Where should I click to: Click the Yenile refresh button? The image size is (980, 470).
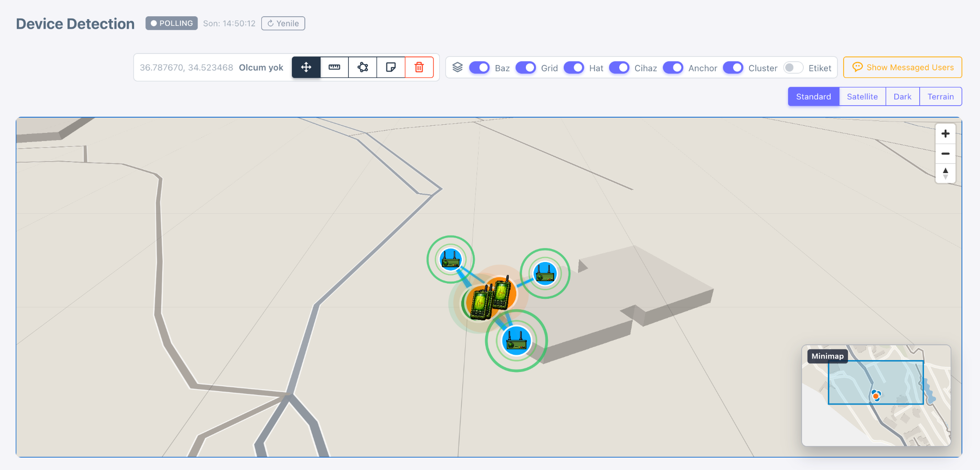point(283,23)
